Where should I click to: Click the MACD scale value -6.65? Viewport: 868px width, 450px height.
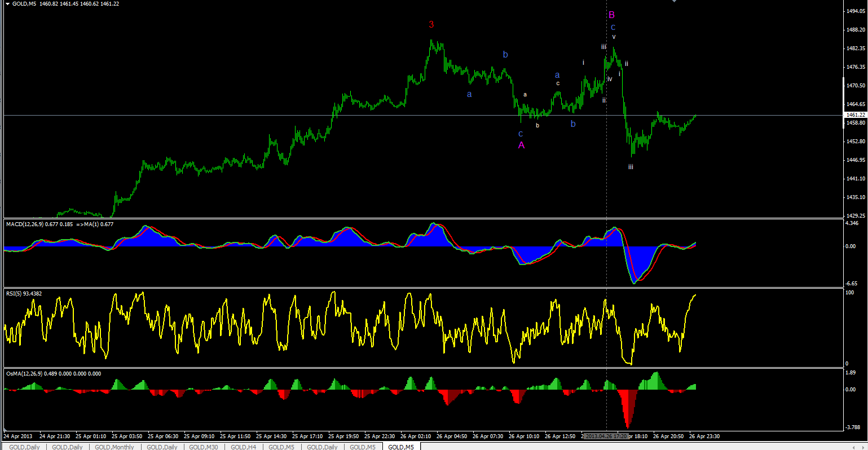[852, 284]
